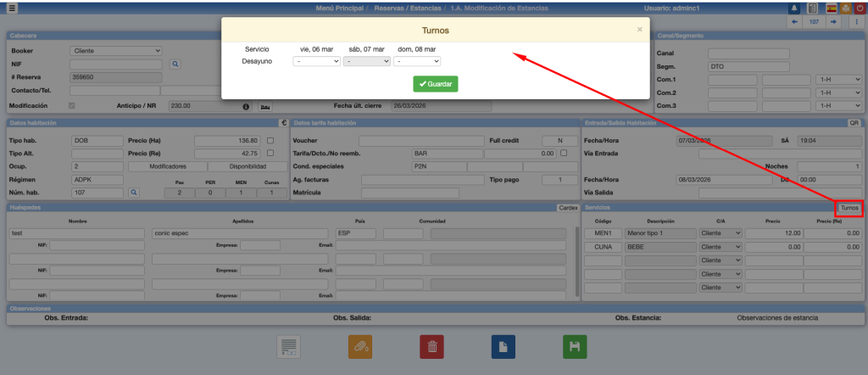Click the orange paperclip attachments icon

(360, 346)
